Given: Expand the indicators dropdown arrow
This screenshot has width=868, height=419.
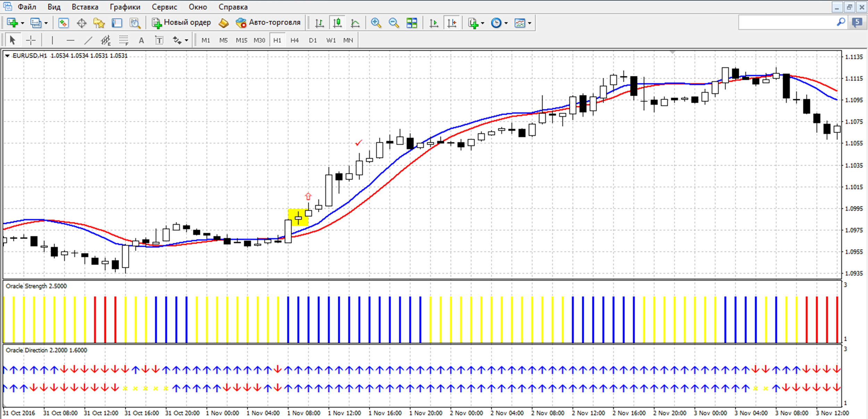Looking at the screenshot, I should tap(483, 23).
